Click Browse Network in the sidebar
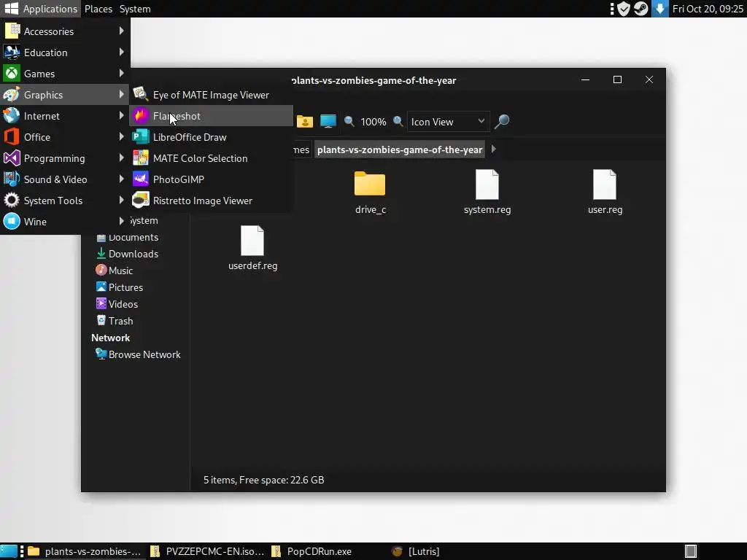The height and width of the screenshot is (560, 747). coord(138,354)
